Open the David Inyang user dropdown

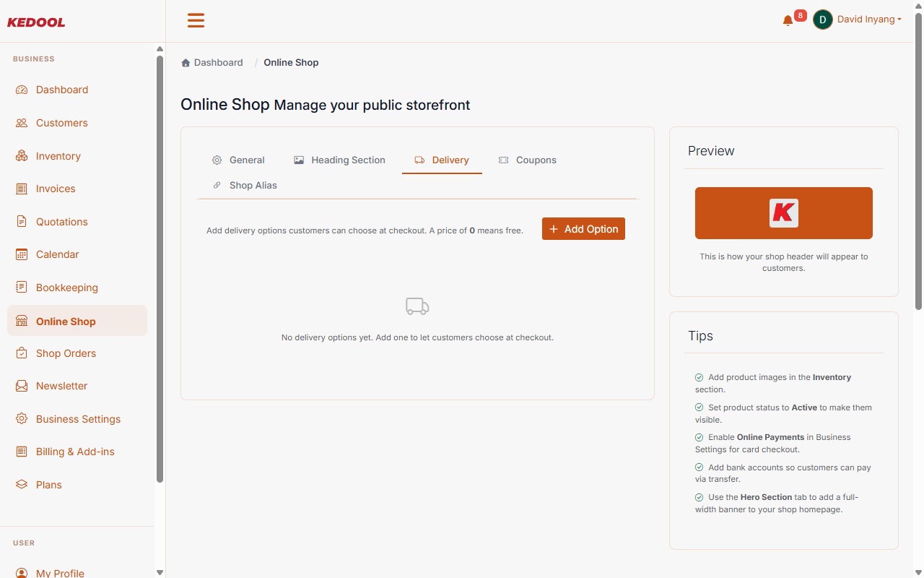pos(869,20)
